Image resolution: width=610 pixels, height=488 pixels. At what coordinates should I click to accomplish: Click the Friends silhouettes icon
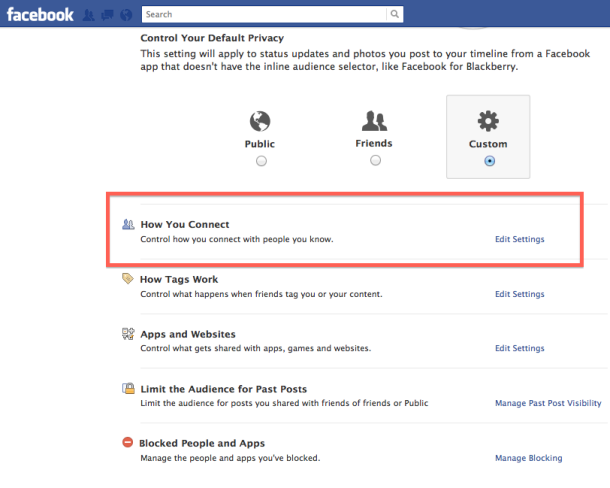tap(375, 121)
